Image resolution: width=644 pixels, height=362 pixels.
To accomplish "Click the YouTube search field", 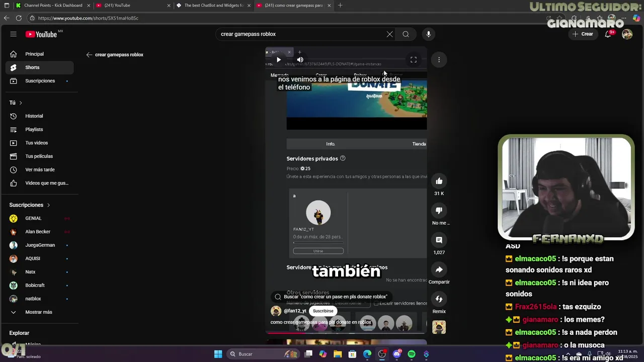I will [301, 34].
